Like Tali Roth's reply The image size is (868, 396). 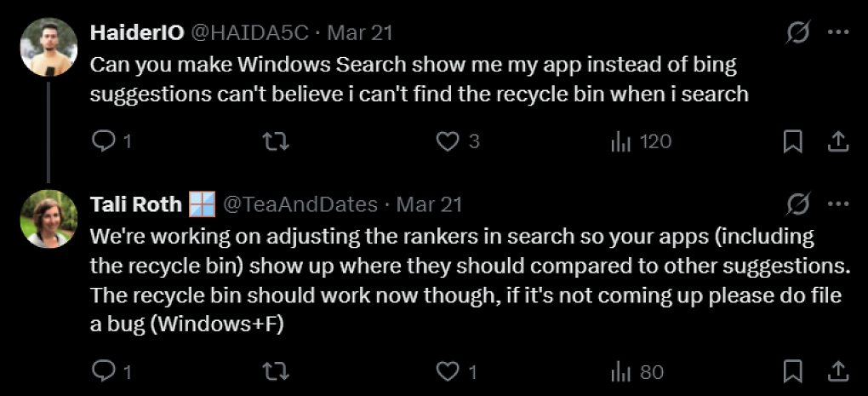pos(448,371)
